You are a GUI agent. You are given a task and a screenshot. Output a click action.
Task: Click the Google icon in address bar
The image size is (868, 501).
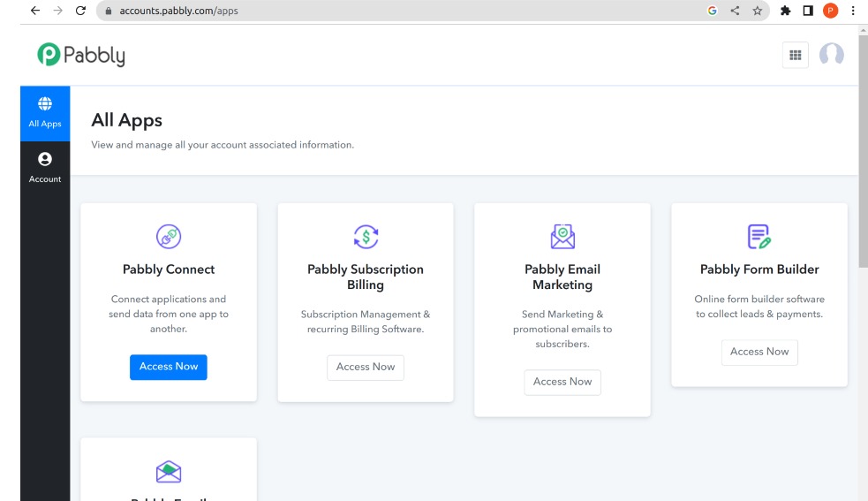point(712,11)
